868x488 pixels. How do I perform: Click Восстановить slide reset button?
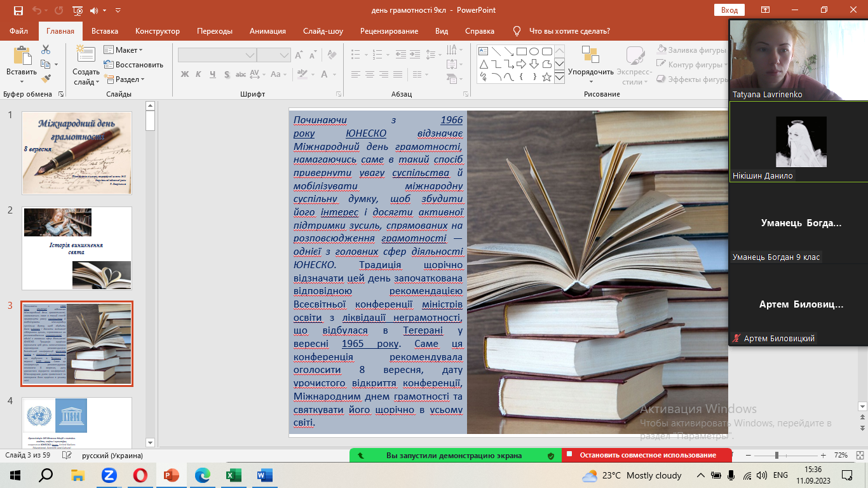pyautogui.click(x=133, y=65)
